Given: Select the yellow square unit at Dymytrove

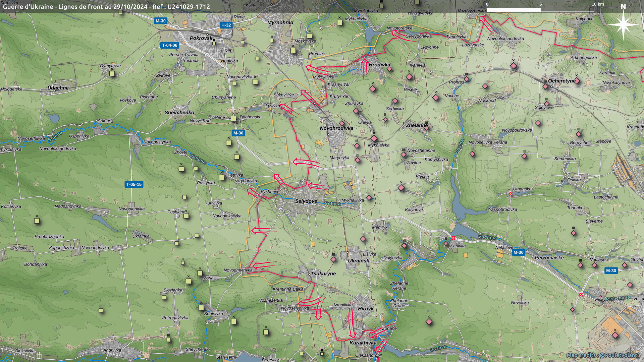Looking at the screenshot, I should click(x=112, y=74).
